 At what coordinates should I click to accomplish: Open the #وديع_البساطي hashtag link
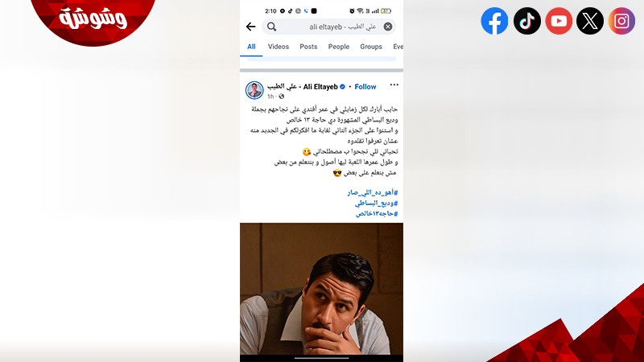[x=376, y=204]
